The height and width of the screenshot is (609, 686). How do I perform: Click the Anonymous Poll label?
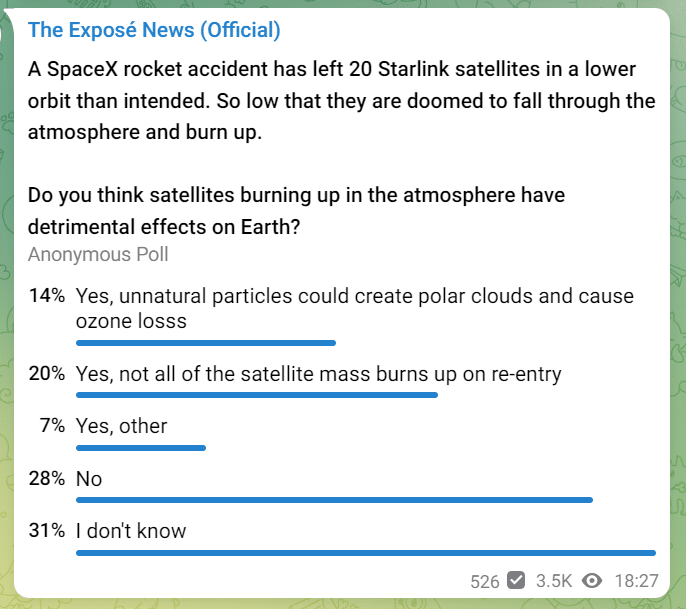(x=98, y=254)
